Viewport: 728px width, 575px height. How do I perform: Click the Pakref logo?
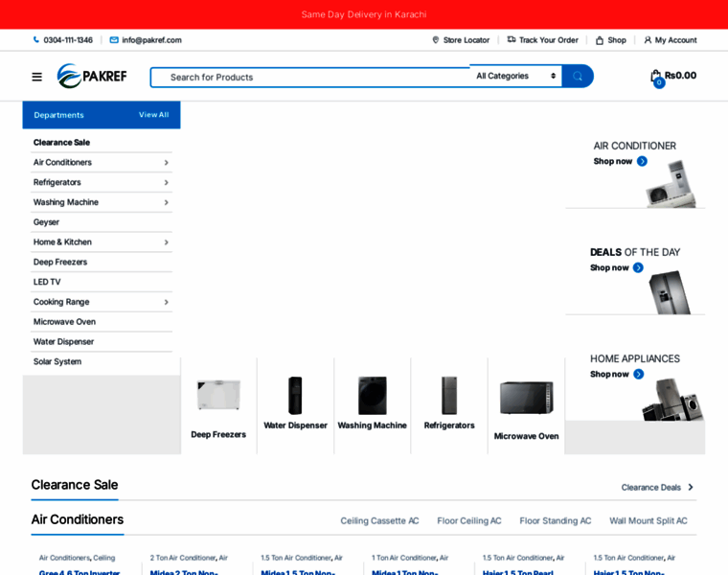(91, 76)
